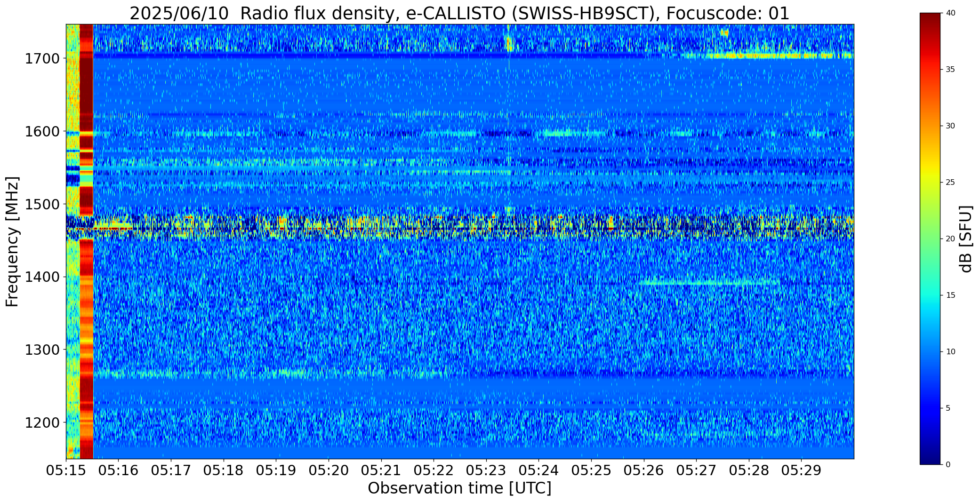Click the colorbar tick label 25
The image size is (980, 502).
[950, 183]
